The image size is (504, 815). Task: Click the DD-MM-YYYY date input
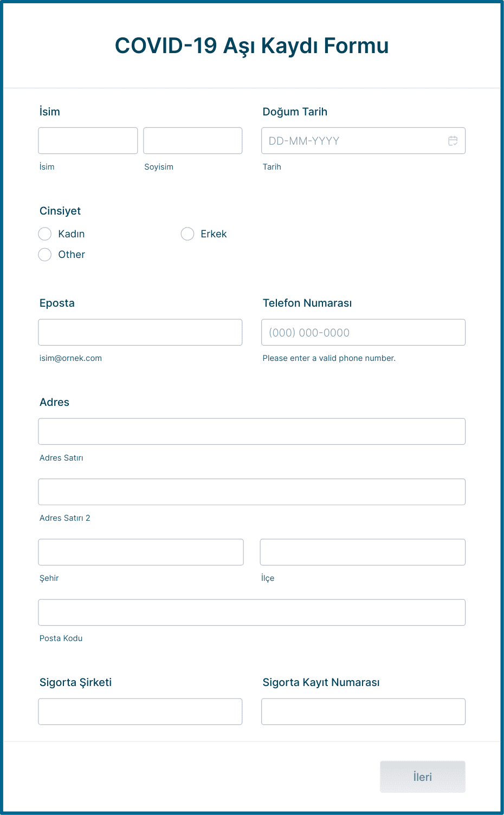(x=363, y=141)
